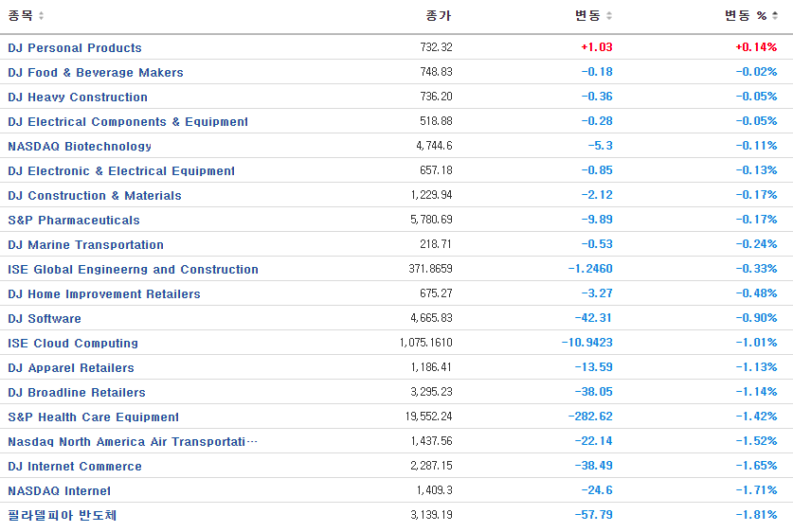
Task: Select percent change -1.01%
Action: [756, 343]
